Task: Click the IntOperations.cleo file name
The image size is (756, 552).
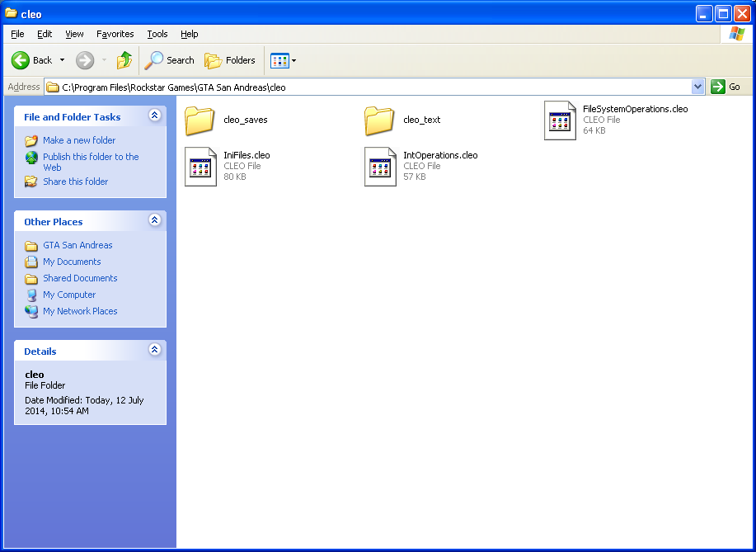Action: click(440, 155)
